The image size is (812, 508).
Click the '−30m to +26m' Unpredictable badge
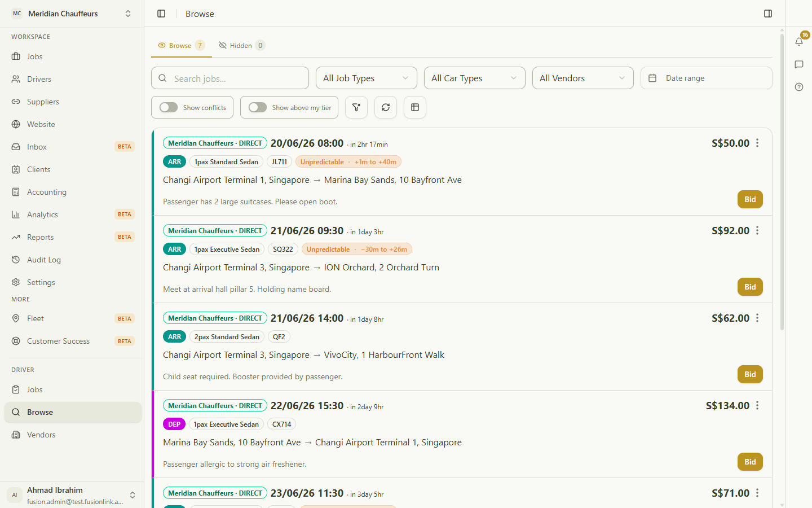[x=357, y=249]
